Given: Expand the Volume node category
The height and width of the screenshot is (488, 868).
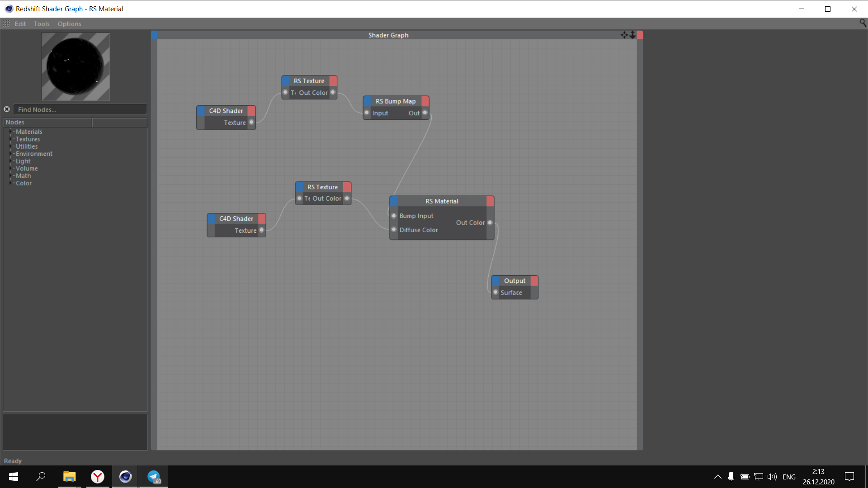Looking at the screenshot, I should pos(10,168).
